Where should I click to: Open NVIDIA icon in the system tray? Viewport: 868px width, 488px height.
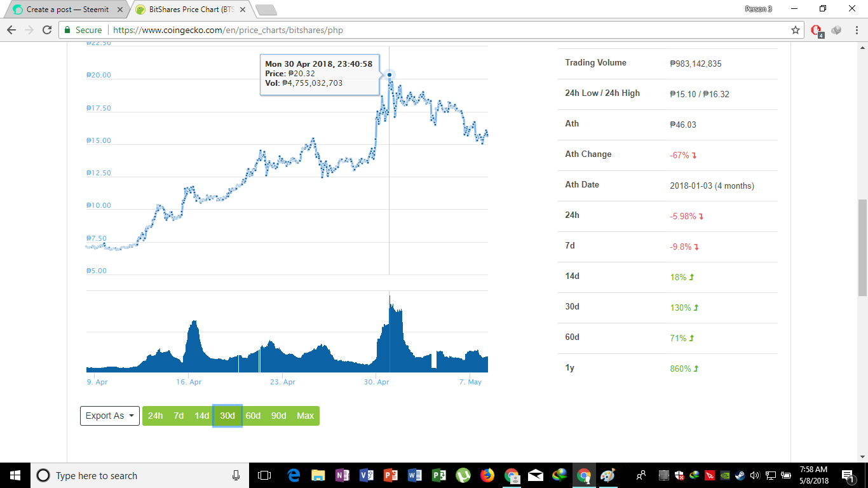(725, 475)
